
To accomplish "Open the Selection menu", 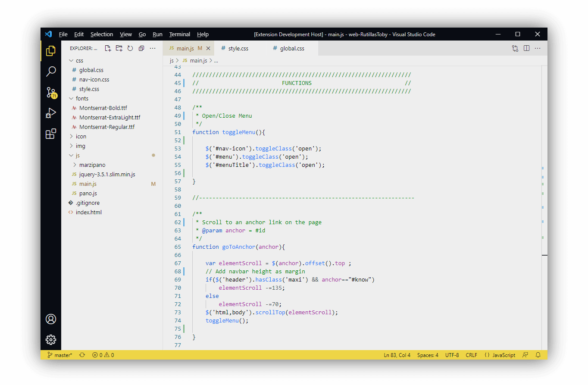I will point(102,34).
